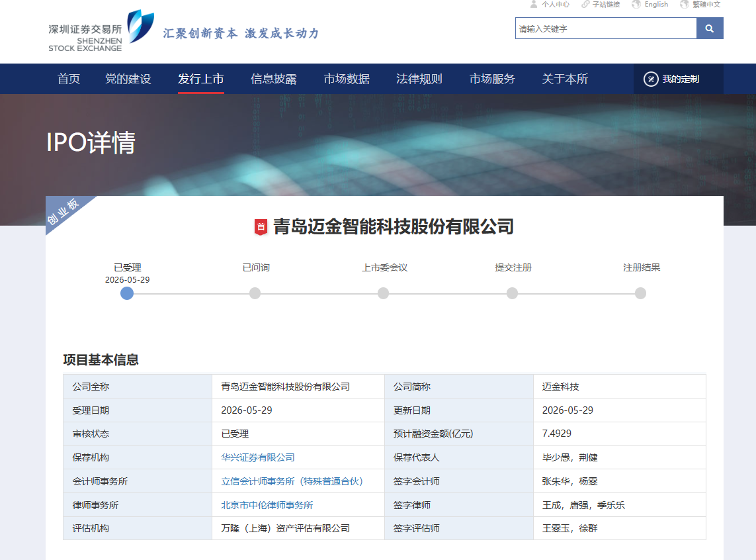
Task: Click the 已问询 progress marker dot
Action: (x=255, y=293)
